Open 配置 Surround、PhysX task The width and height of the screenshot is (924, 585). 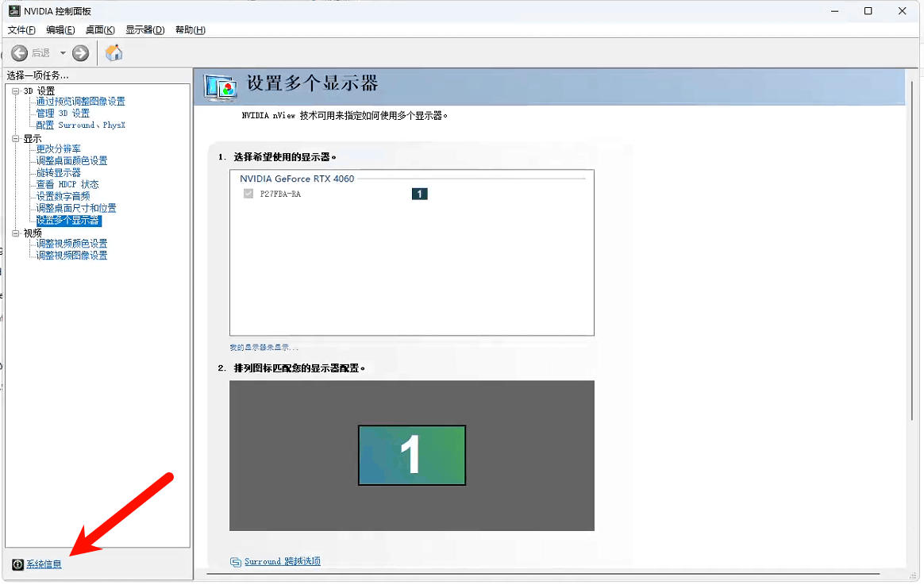coord(81,125)
